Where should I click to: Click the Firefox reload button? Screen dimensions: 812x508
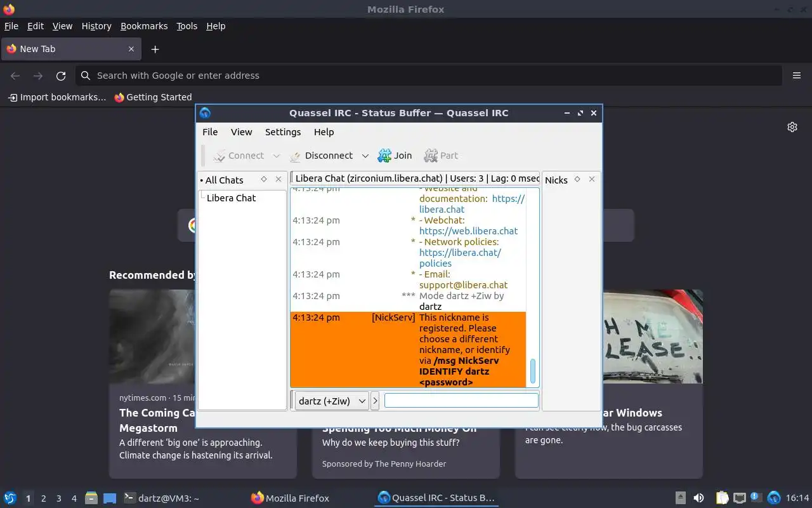[61, 76]
